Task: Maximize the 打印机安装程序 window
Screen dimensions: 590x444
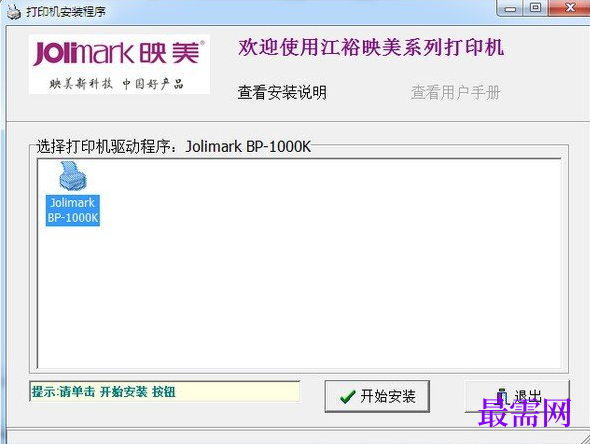Action: point(535,8)
